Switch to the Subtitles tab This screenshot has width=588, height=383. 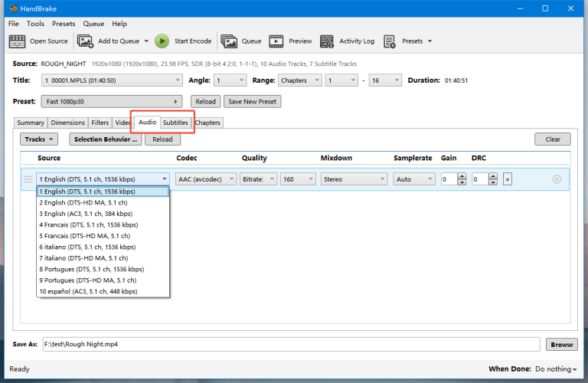pos(175,123)
